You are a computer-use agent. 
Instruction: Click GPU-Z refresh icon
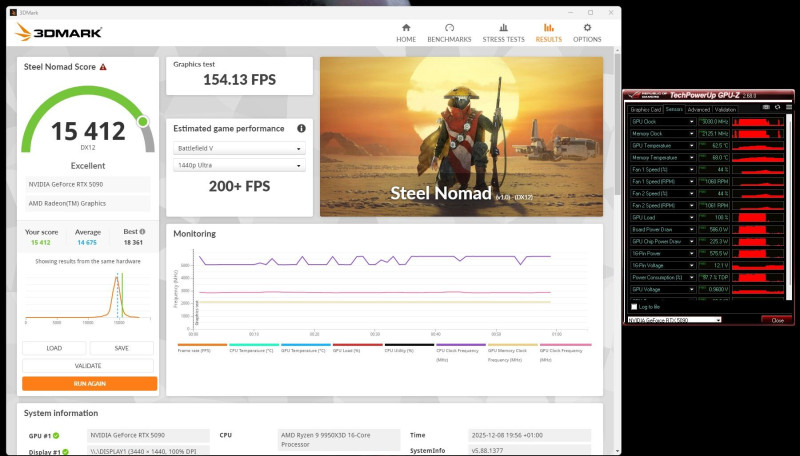778,108
